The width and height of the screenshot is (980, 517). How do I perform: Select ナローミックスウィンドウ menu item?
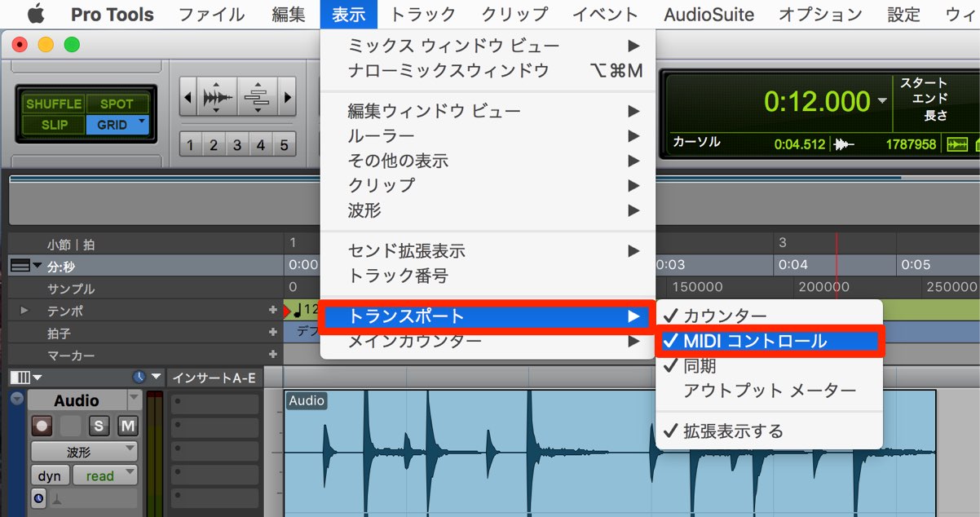(488, 71)
